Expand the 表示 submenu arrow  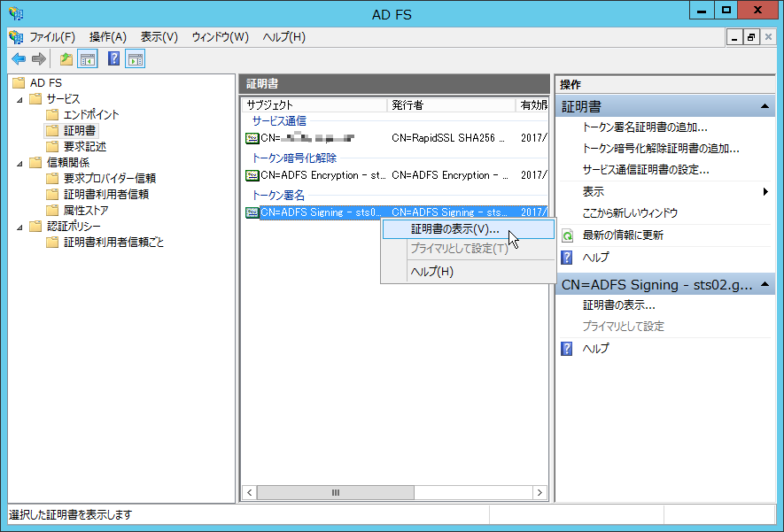[x=765, y=191]
